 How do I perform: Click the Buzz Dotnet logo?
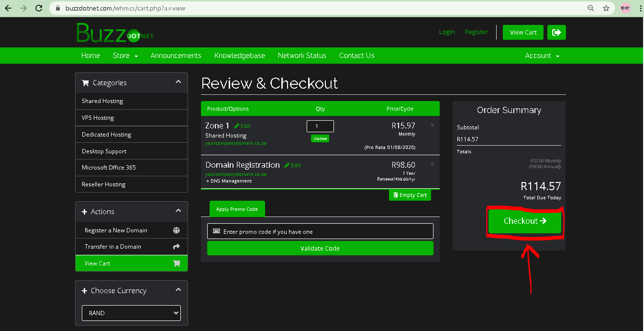point(115,33)
